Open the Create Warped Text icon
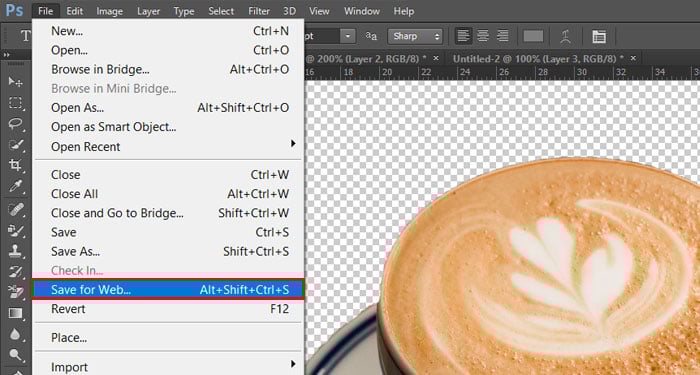Screen dimensions: 700x375 [x=566, y=36]
